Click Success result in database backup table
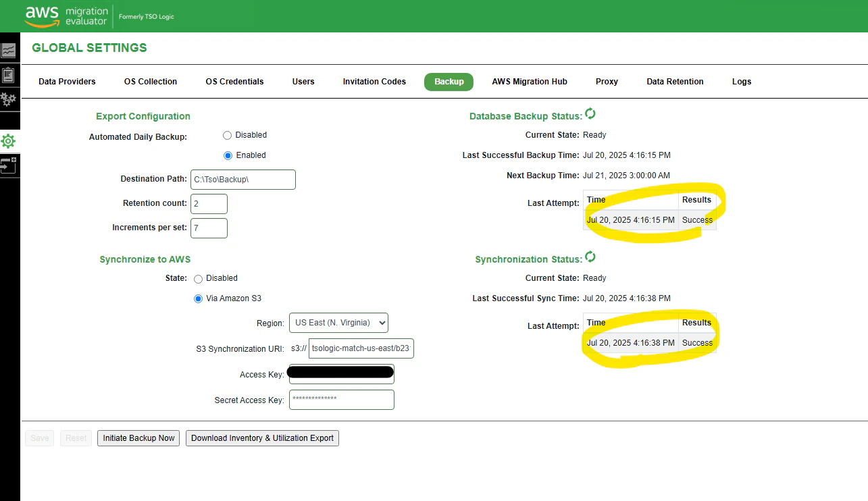Screen dimensions: 868x501 tap(697, 220)
